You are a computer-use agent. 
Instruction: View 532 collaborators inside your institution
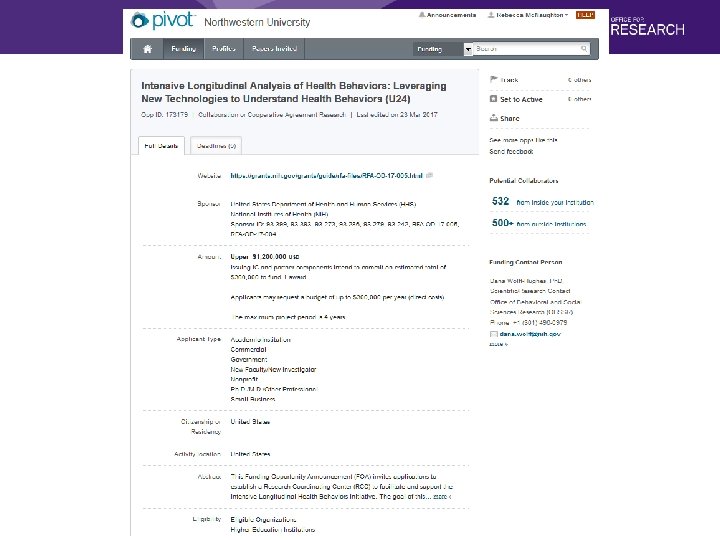(x=542, y=202)
